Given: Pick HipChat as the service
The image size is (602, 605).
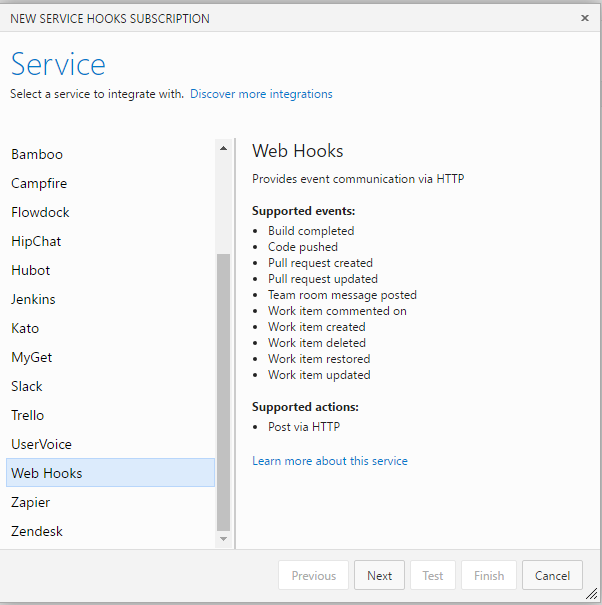Looking at the screenshot, I should 110,241.
